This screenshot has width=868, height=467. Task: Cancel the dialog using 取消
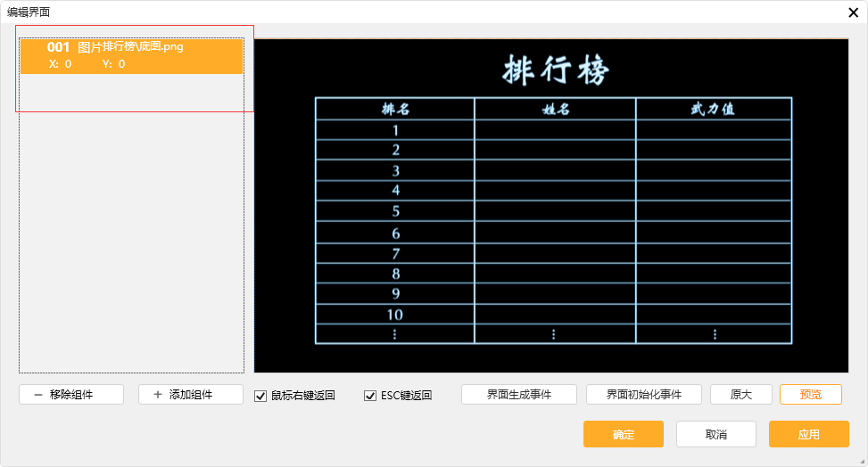[715, 434]
